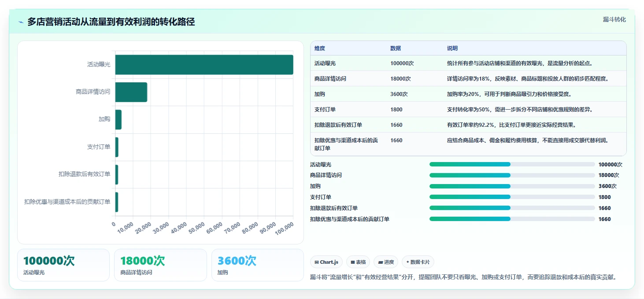Click the 加购 bar in the chart
This screenshot has width=644, height=299.
pos(118,120)
